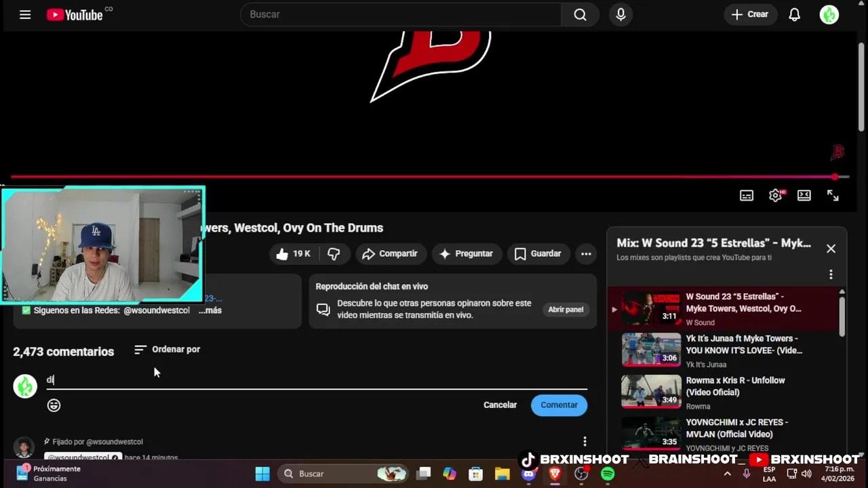Submit with the Comentar button
868x488 pixels.
[x=559, y=405]
